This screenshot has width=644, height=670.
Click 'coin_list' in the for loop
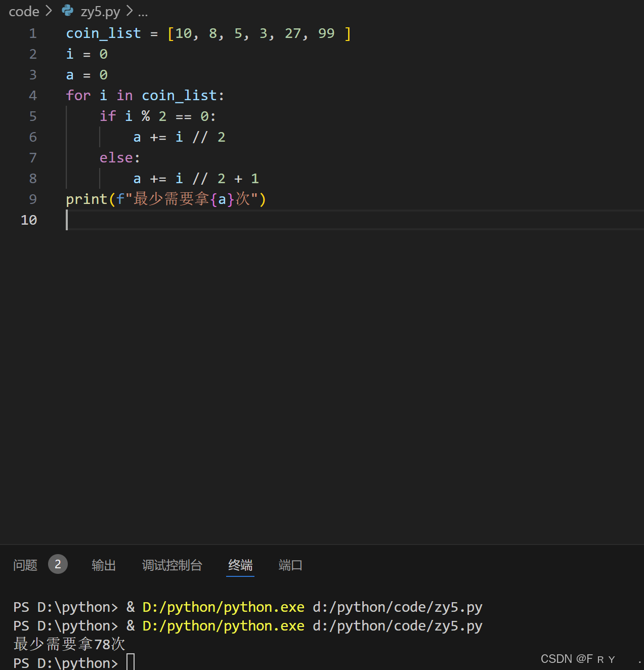[x=179, y=96]
